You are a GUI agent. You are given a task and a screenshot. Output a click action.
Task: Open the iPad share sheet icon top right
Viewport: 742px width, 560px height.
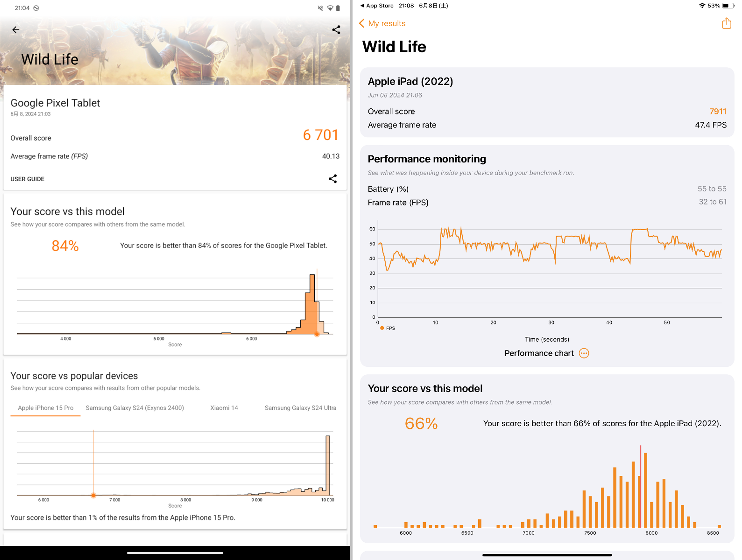click(726, 23)
